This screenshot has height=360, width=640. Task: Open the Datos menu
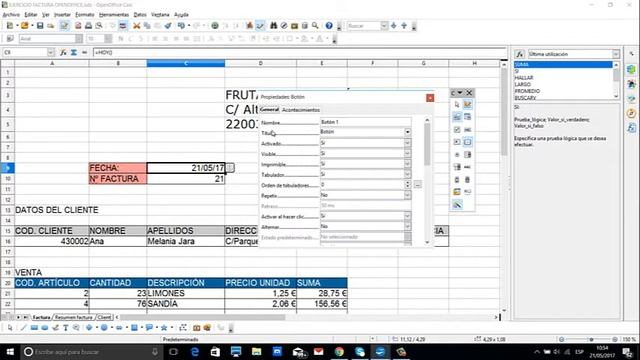click(140, 15)
